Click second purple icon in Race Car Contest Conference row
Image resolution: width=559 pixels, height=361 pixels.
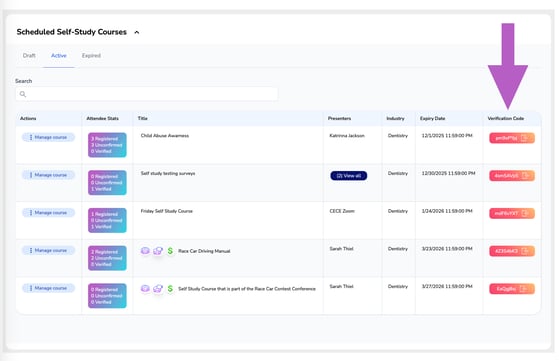click(158, 289)
